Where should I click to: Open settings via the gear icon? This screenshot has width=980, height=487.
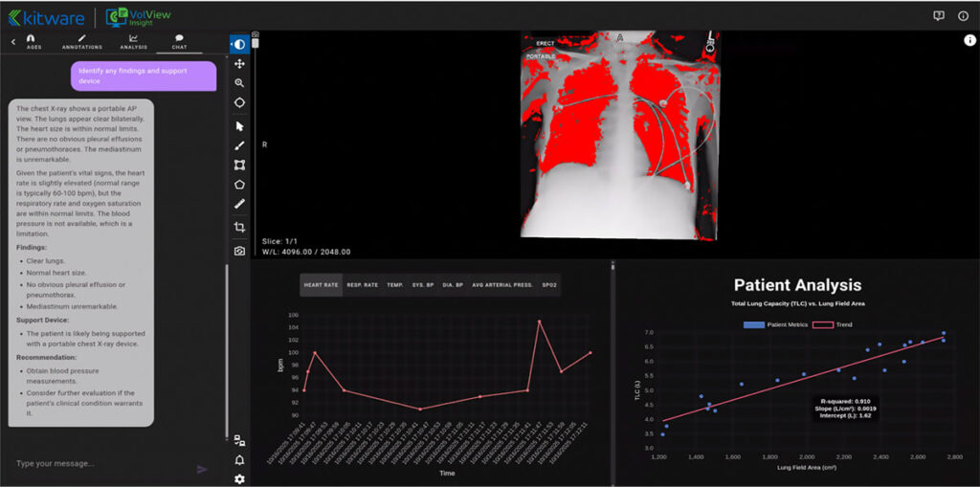pos(239,478)
